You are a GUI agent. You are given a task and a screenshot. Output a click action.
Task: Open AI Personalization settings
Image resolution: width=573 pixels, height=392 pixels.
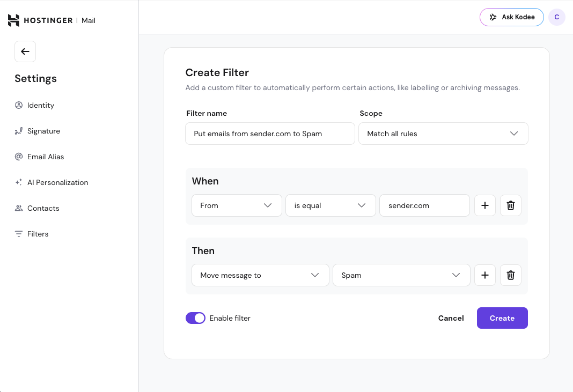(x=57, y=182)
